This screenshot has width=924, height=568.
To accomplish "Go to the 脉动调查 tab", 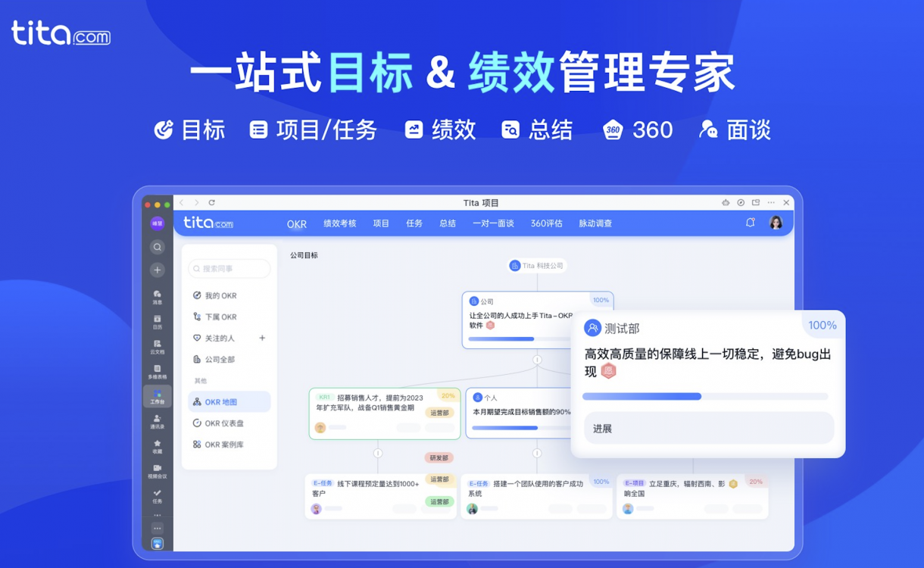I will [595, 223].
